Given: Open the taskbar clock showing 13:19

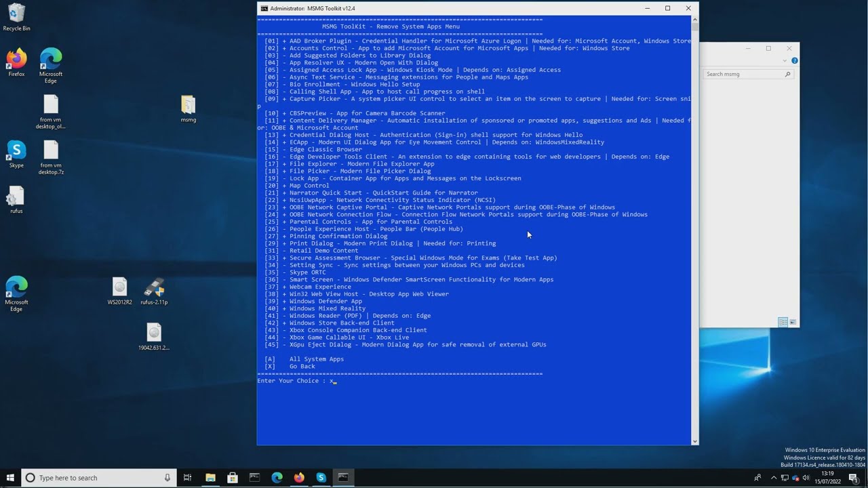Looking at the screenshot, I should click(x=827, y=478).
